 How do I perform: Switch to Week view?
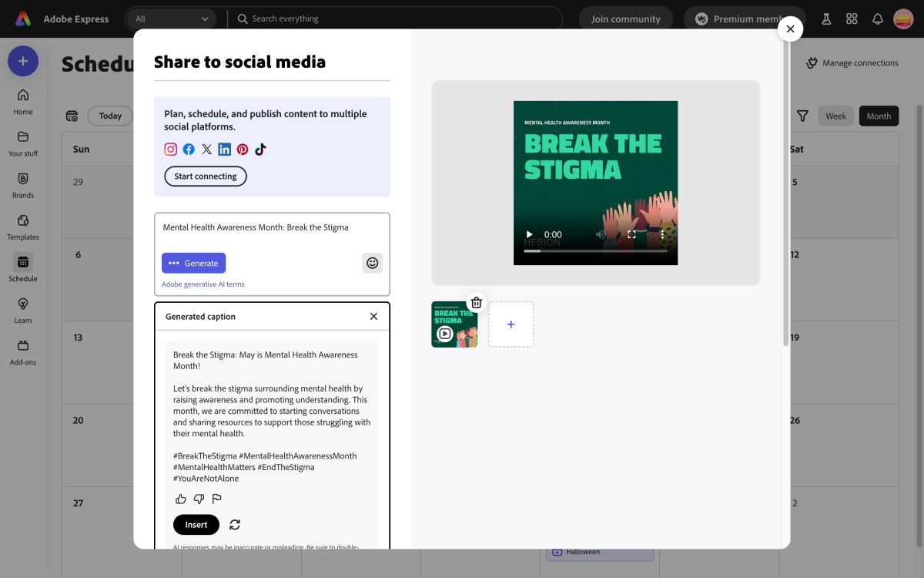[x=835, y=116]
